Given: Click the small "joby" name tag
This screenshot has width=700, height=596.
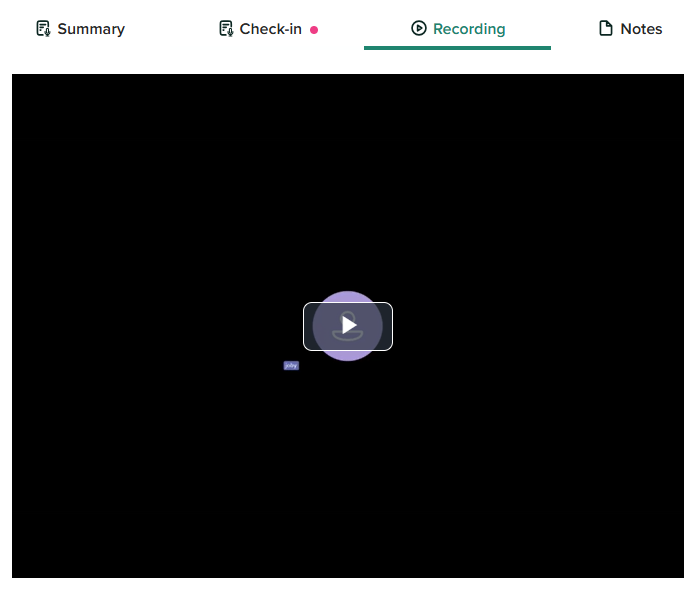Looking at the screenshot, I should click(x=291, y=366).
